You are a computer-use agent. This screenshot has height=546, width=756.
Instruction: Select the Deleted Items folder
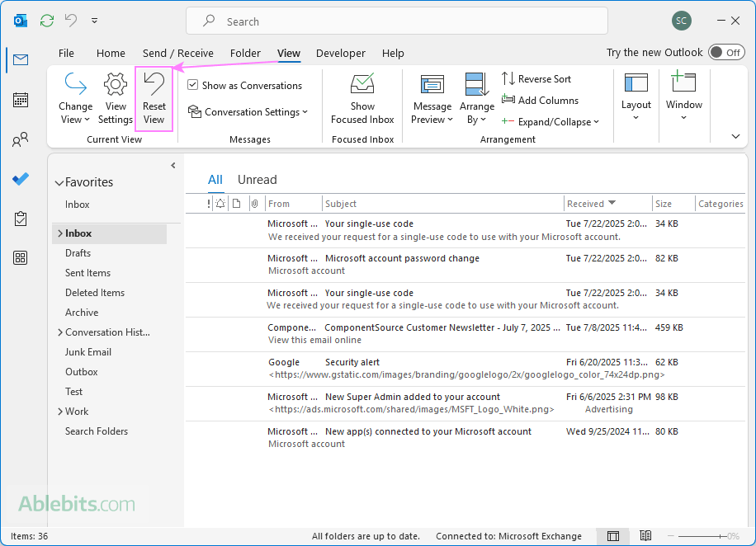[94, 293]
